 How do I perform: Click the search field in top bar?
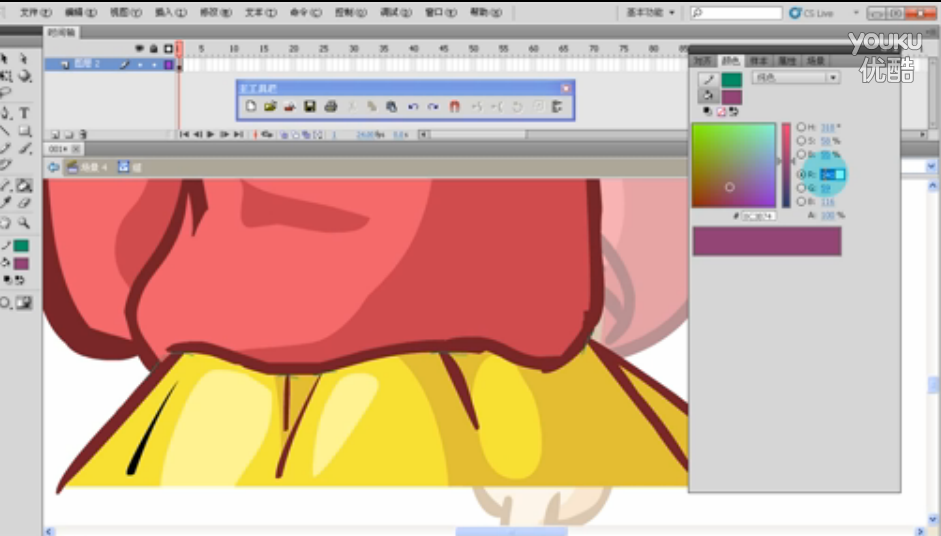736,13
